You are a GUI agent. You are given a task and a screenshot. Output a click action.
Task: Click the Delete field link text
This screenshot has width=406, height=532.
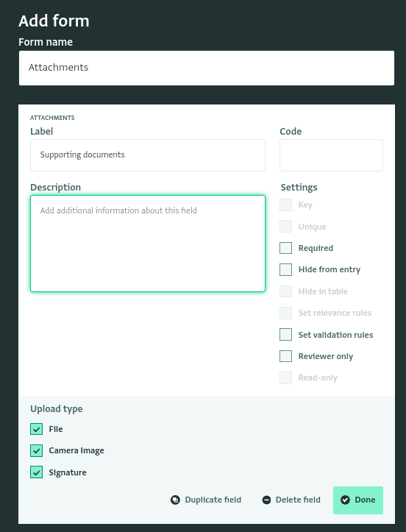tap(298, 500)
